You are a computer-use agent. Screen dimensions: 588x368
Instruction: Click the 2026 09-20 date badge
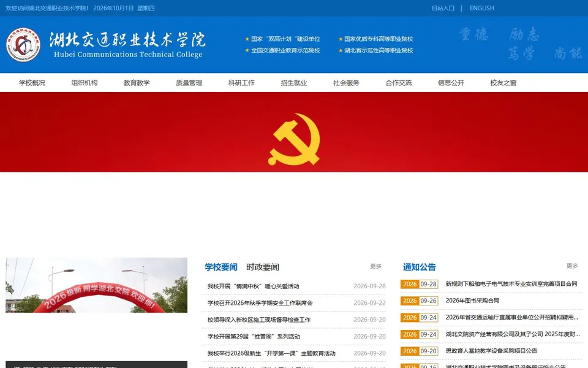419,351
